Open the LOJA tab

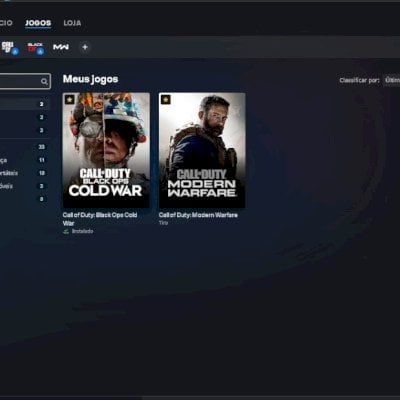coord(72,23)
